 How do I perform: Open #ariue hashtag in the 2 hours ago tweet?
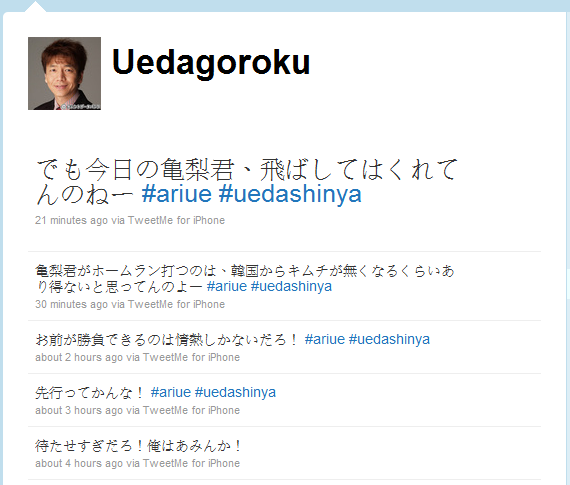325,339
